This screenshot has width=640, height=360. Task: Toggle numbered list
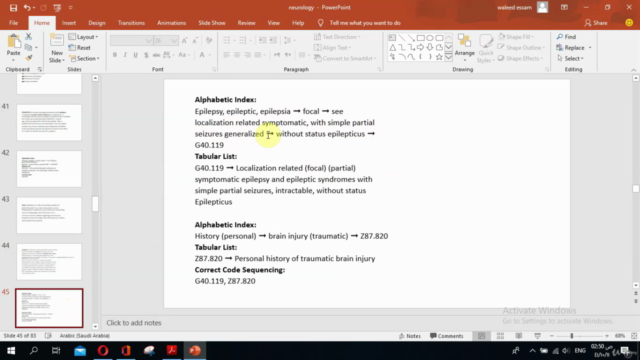pos(244,40)
